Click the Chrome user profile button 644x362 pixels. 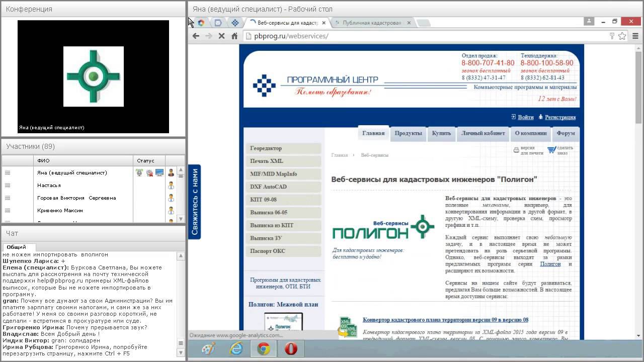(x=589, y=21)
